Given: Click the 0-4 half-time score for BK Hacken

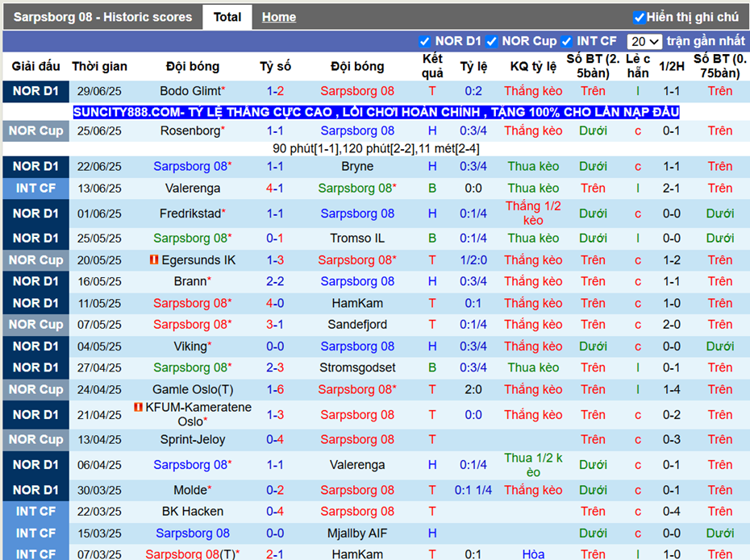Looking at the screenshot, I should pos(672,512).
